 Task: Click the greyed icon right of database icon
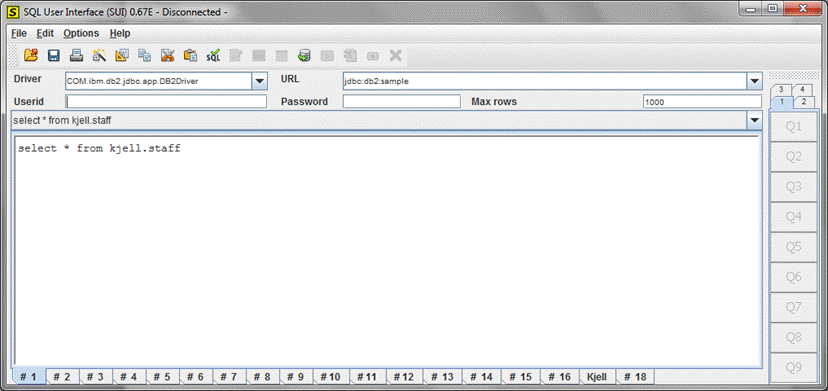tap(327, 55)
